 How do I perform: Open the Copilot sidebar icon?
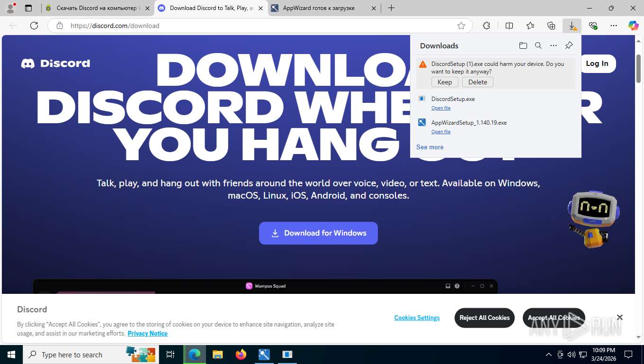[634, 26]
